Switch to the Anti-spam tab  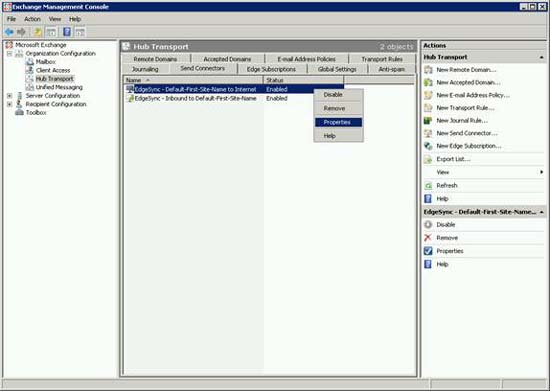point(391,69)
